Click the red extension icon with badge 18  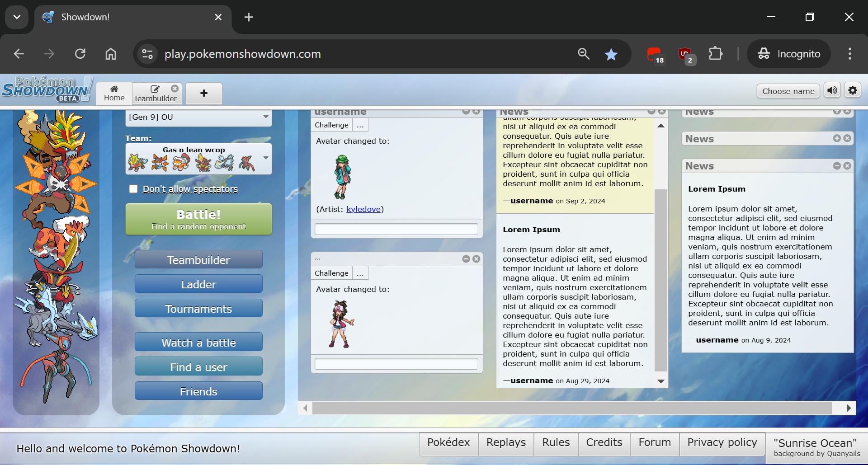(655, 55)
